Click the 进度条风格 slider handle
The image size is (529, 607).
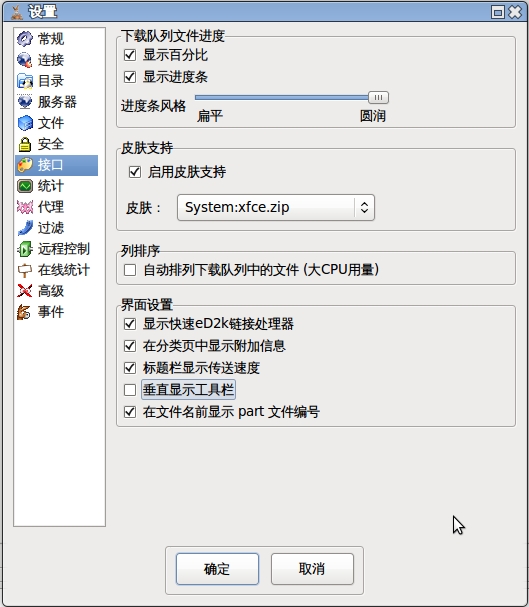[x=378, y=98]
